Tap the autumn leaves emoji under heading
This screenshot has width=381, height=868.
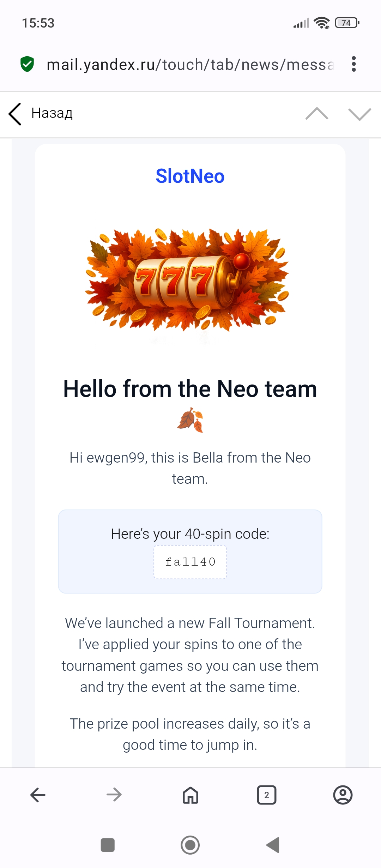(x=190, y=420)
